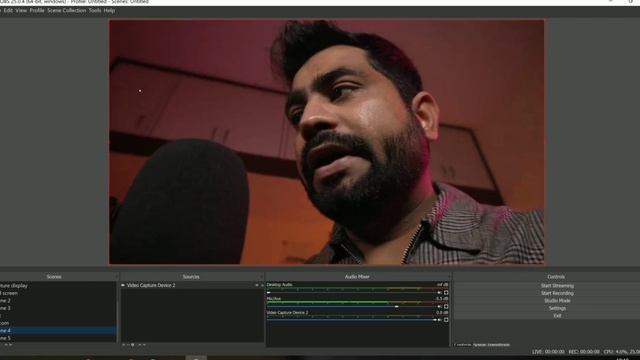This screenshot has width=640, height=360.
Task: Select Scene 5 in Scenes list
Action: pyautogui.click(x=58, y=338)
